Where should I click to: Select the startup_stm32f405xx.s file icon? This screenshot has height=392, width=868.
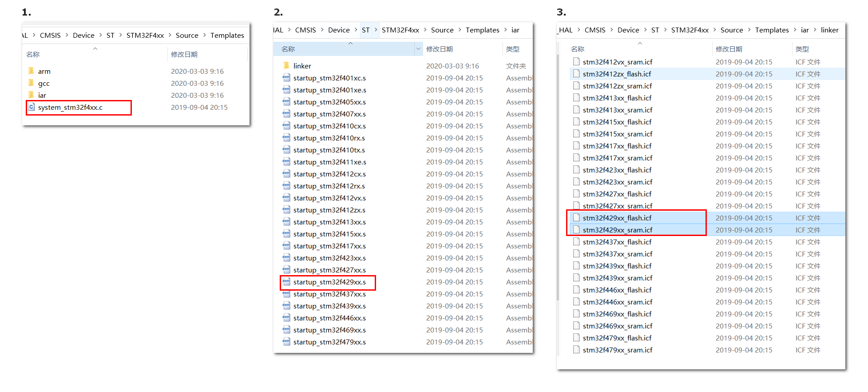[286, 102]
